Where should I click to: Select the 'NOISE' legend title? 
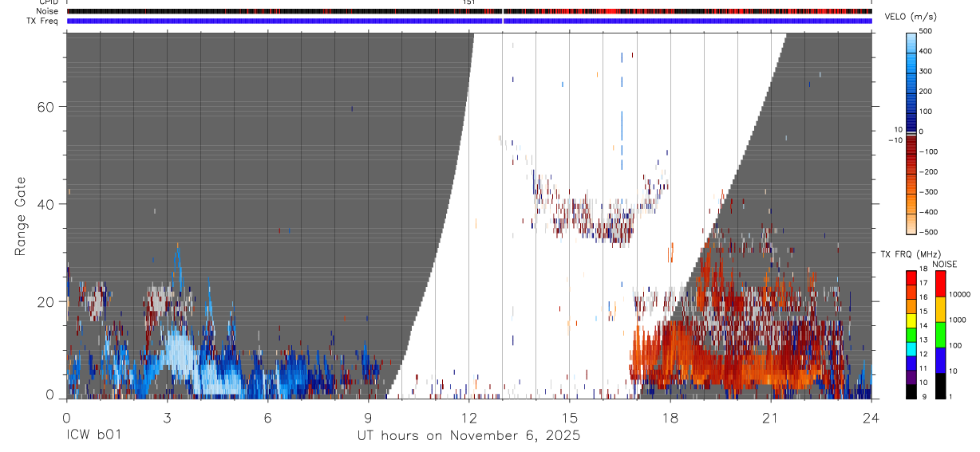tap(944, 264)
